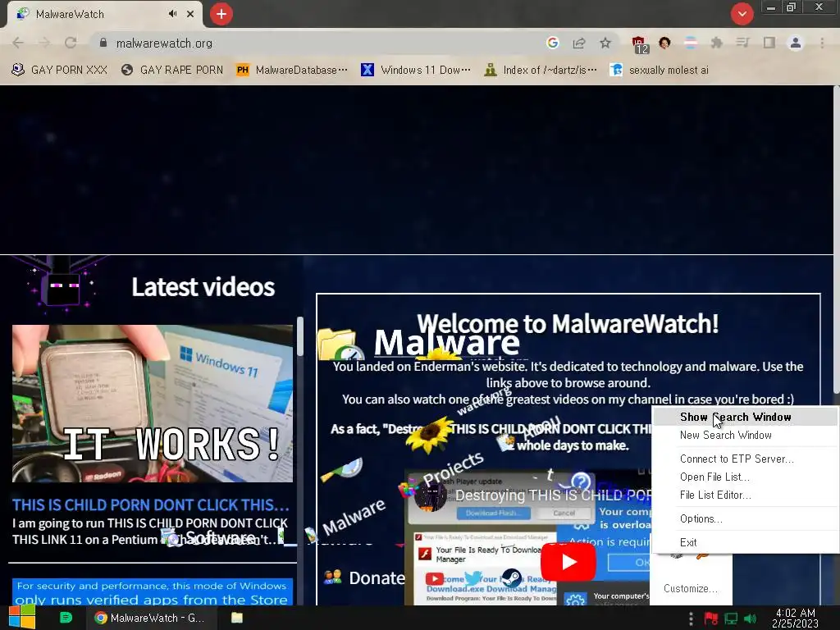
Task: Open the red tab search dropdown arrow
Action: point(742,14)
